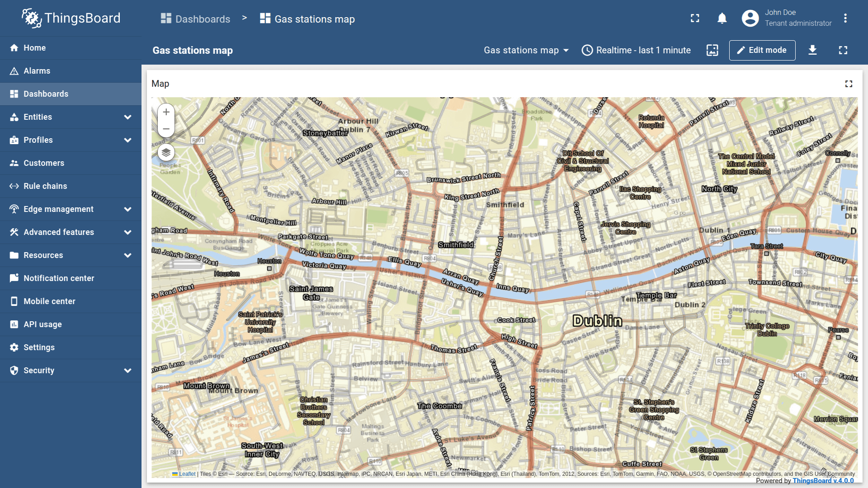
Task: Toggle dashboard fullscreen next to download icon
Action: (x=843, y=50)
